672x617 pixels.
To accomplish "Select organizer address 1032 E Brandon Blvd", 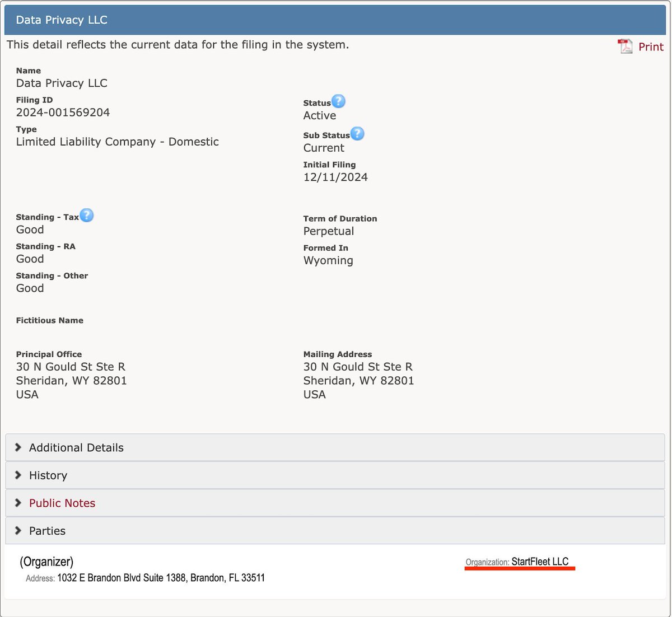I will [x=161, y=578].
